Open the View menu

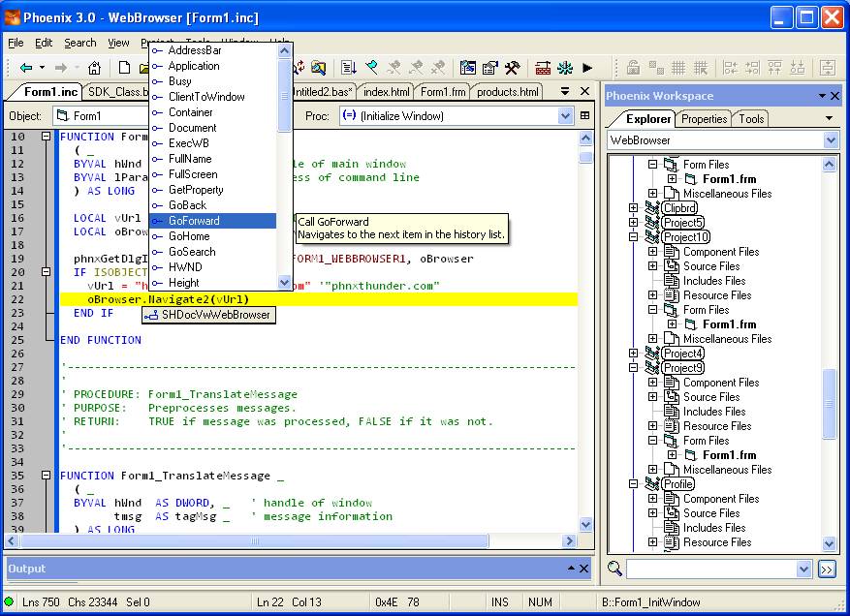coord(118,43)
